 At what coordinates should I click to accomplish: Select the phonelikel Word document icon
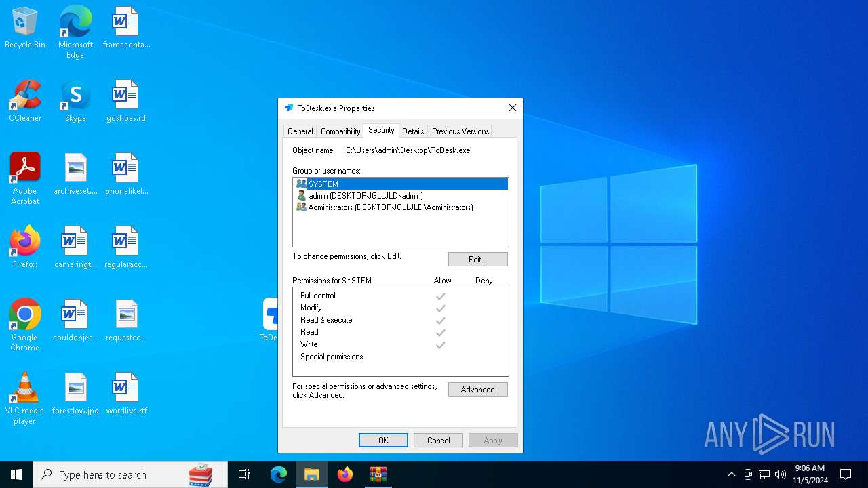(126, 174)
